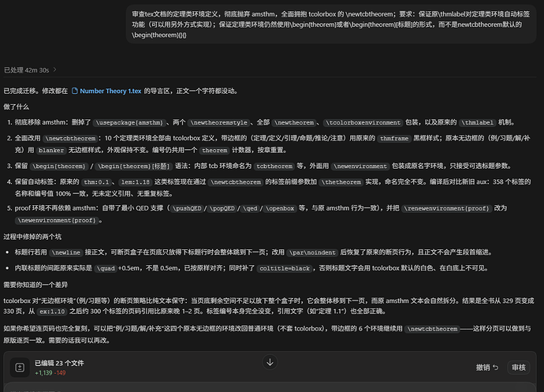Click the \par\noindent code snippet

(x=312, y=252)
